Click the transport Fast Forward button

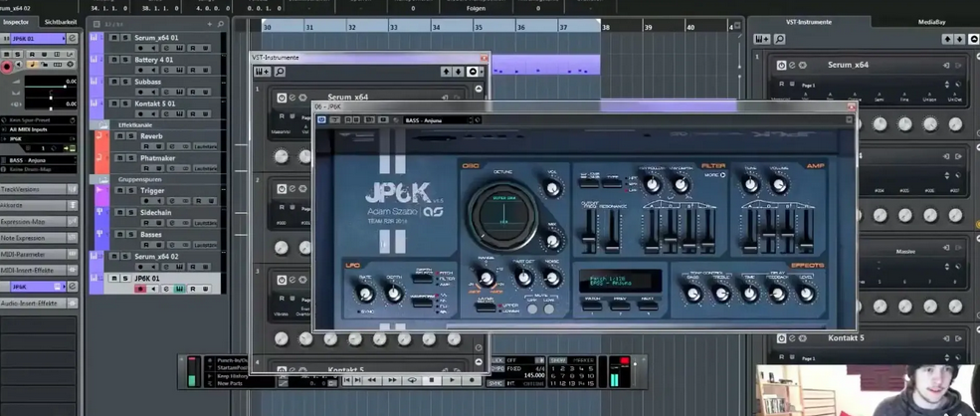(392, 380)
